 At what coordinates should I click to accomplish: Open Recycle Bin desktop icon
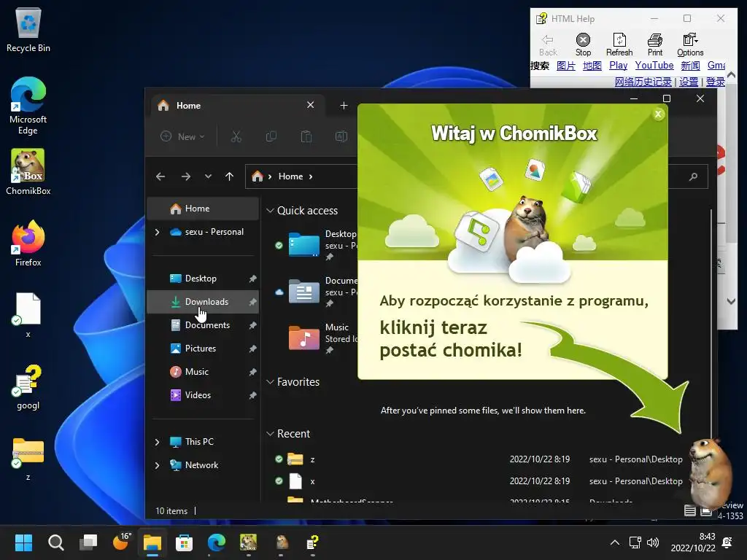click(28, 30)
